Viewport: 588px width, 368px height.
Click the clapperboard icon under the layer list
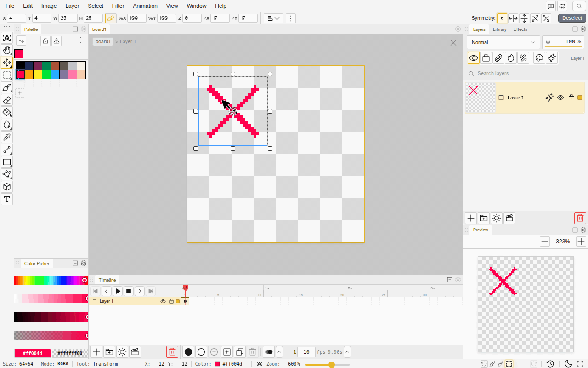point(509,218)
